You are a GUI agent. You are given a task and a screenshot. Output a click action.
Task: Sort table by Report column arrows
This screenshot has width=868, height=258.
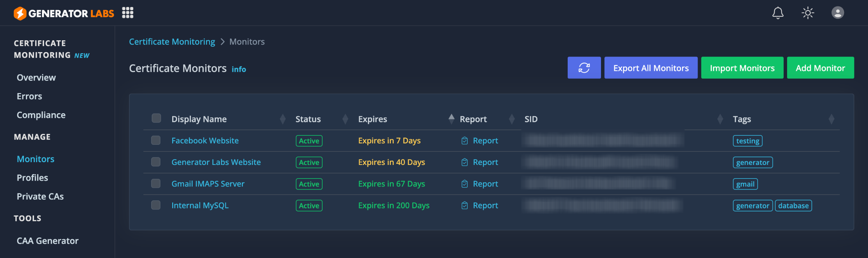point(512,119)
